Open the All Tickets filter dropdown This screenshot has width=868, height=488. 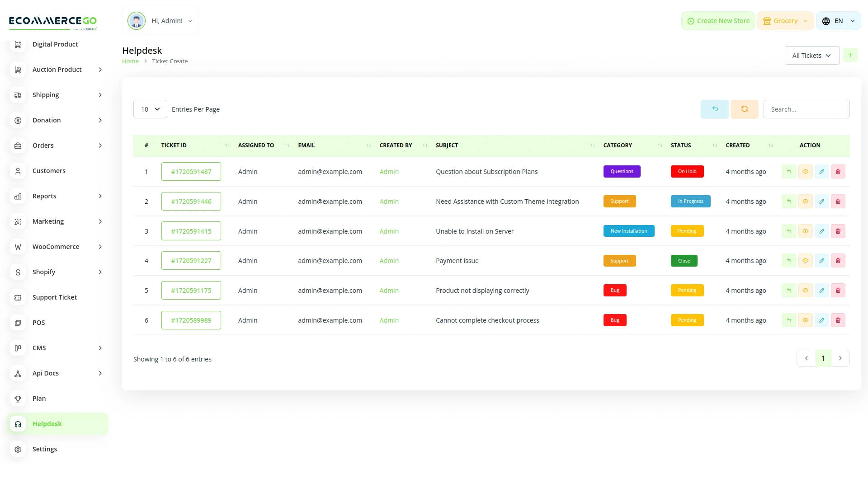pyautogui.click(x=811, y=55)
